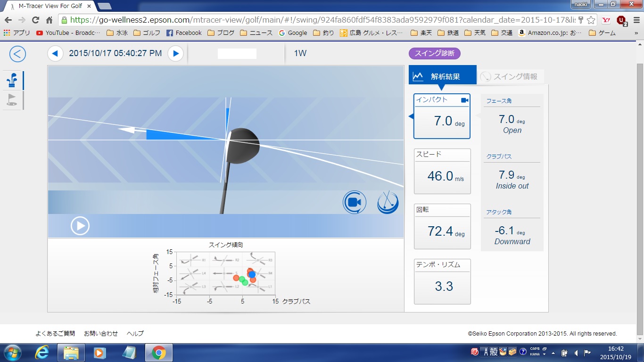
Task: Open 天気 bookmark folder
Action: [x=475, y=33]
